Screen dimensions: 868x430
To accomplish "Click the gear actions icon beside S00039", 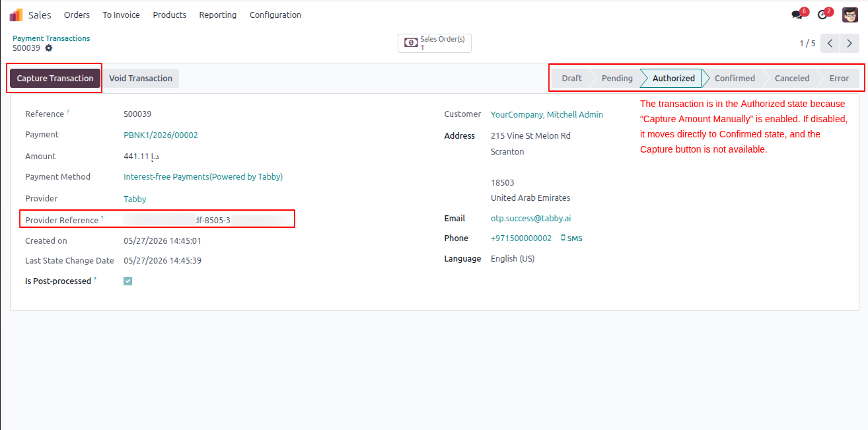I will [49, 48].
